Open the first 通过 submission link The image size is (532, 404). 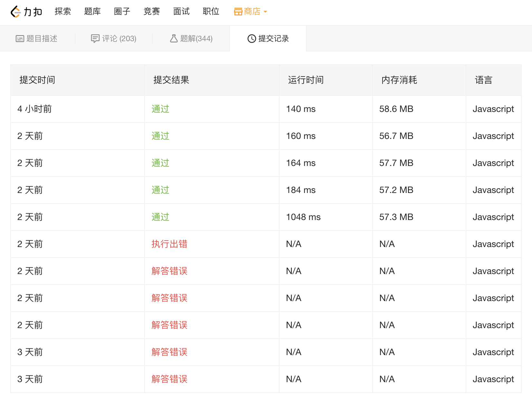point(160,109)
